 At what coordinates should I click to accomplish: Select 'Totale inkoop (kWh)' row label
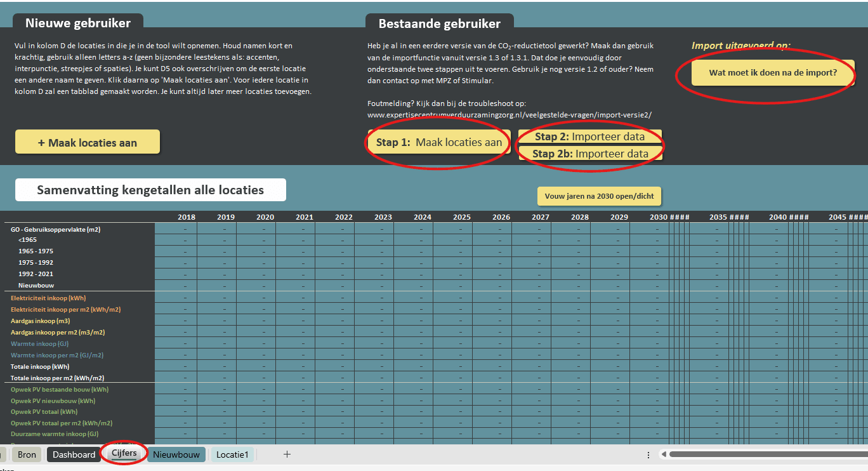pyautogui.click(x=40, y=367)
